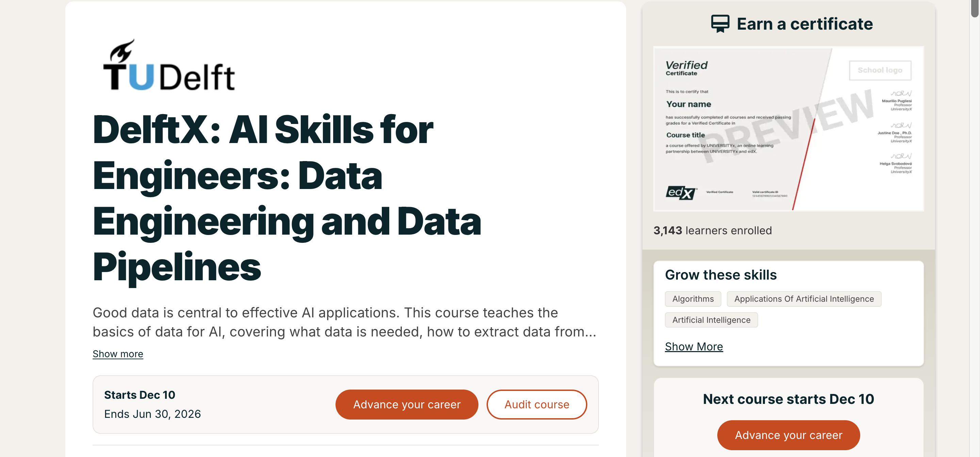Click the School logo placeholder on the certificate
The width and height of the screenshot is (980, 457).
click(x=880, y=70)
